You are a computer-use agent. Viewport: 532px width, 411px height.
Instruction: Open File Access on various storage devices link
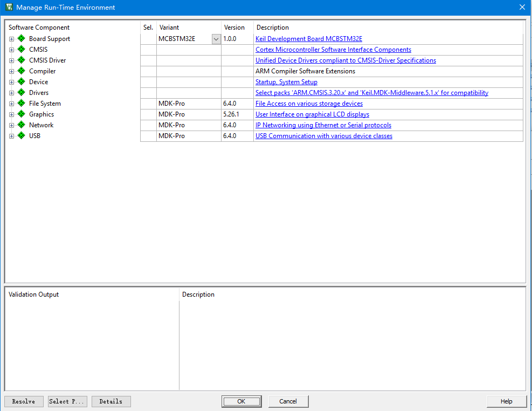tap(309, 104)
